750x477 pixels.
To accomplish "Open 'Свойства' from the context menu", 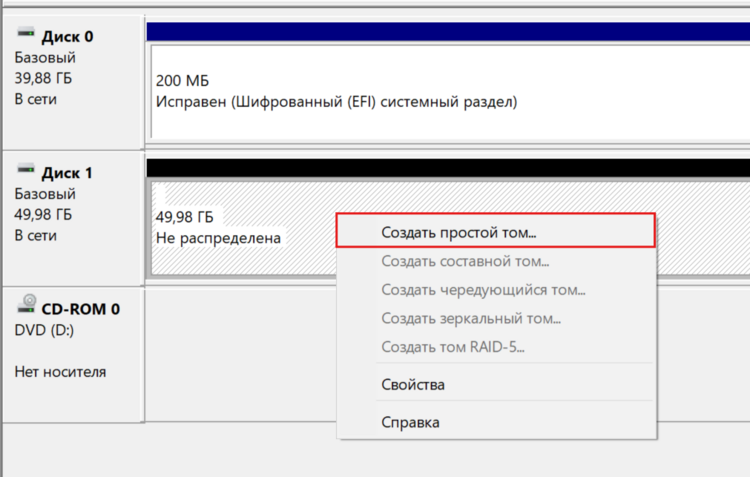I will tap(413, 384).
